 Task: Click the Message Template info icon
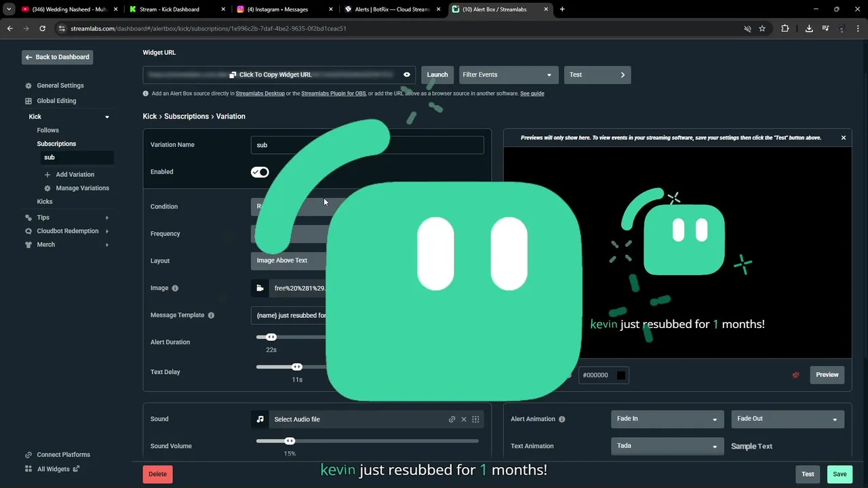211,315
